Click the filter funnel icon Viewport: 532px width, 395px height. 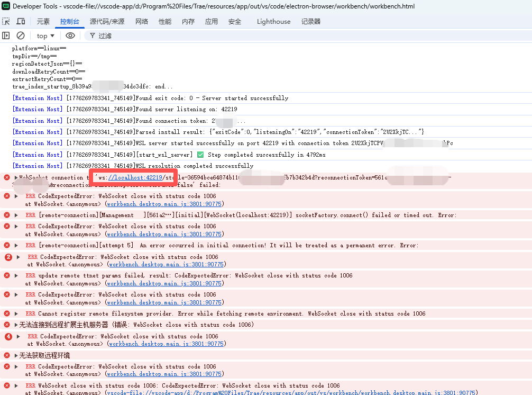(92, 35)
